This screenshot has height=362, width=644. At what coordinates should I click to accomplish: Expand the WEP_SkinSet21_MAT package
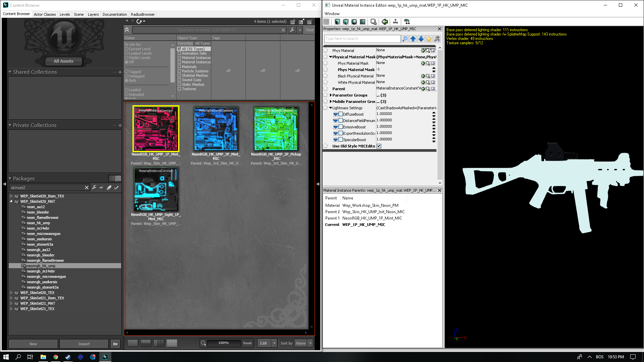[x=11, y=303]
